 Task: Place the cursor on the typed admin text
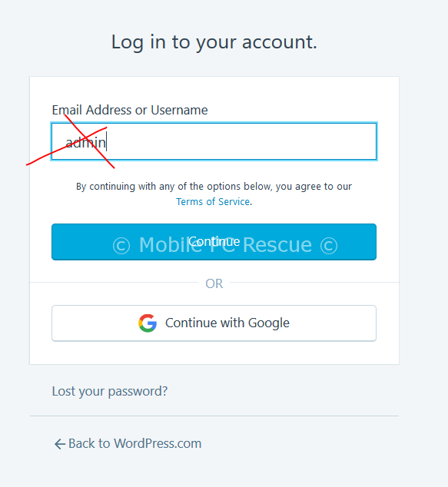[86, 143]
